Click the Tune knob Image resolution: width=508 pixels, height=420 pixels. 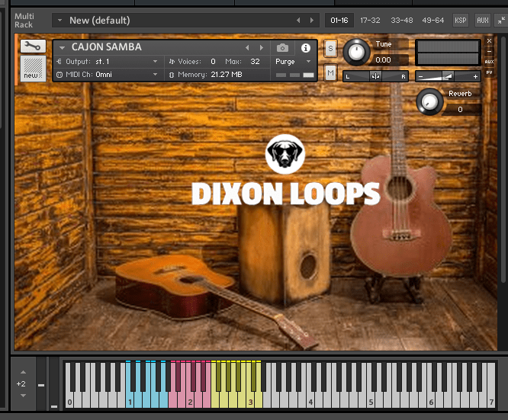pyautogui.click(x=355, y=52)
